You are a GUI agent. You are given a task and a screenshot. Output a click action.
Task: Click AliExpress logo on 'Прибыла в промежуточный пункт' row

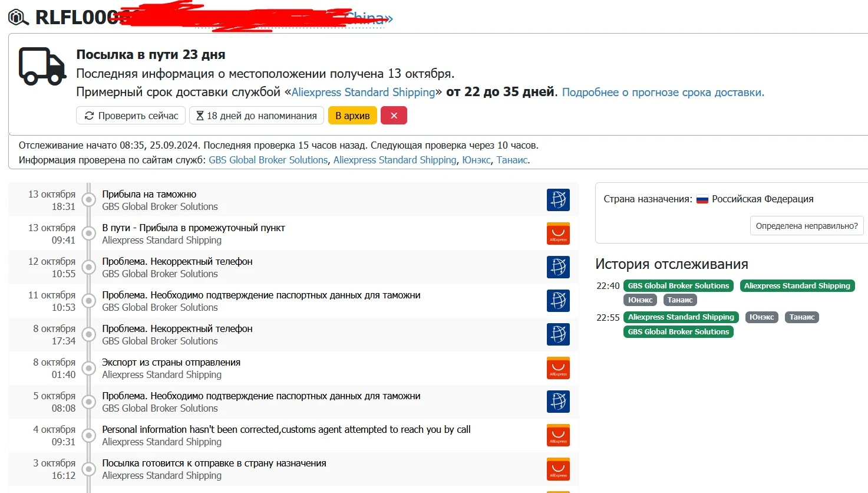(x=558, y=234)
